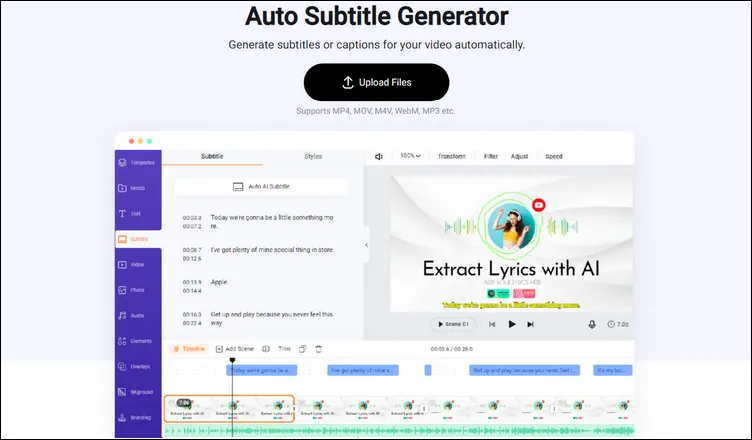Click the 7.0s duration clock

[618, 324]
